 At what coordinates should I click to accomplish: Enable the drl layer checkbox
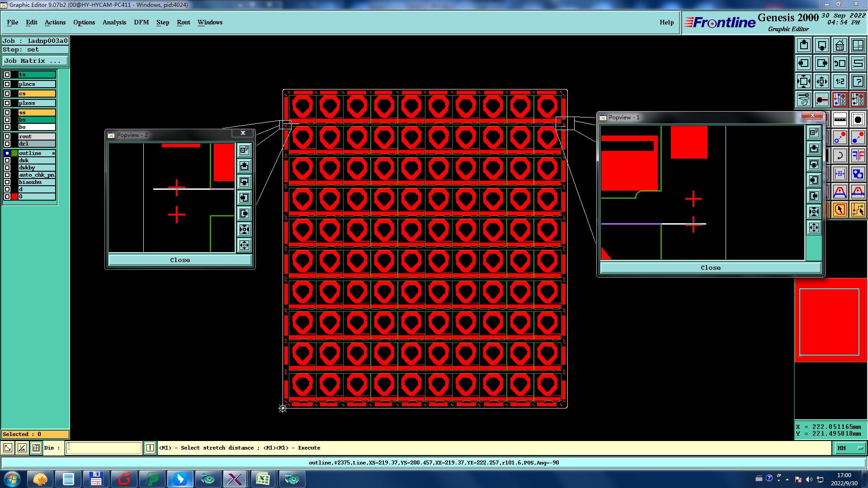tap(7, 144)
